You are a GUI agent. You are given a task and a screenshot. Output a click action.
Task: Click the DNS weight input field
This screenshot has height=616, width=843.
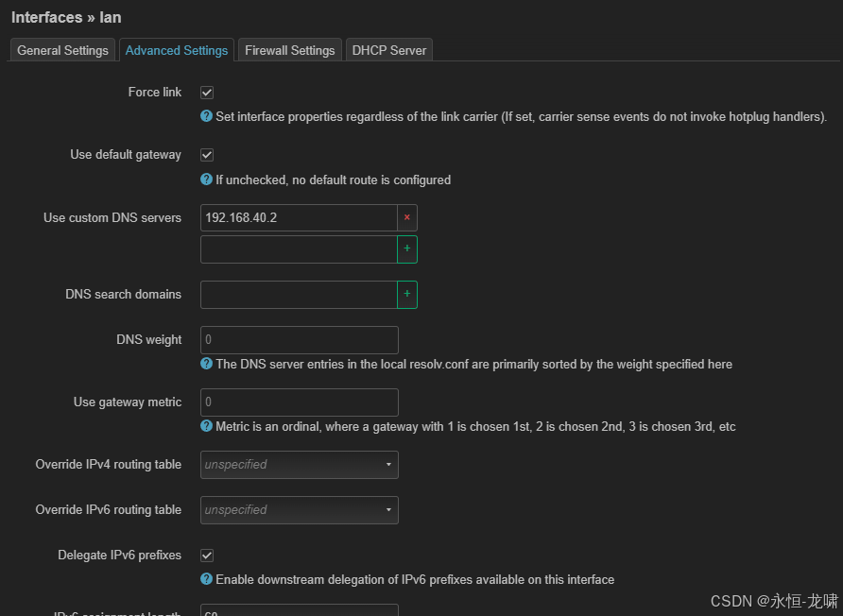[x=300, y=340]
